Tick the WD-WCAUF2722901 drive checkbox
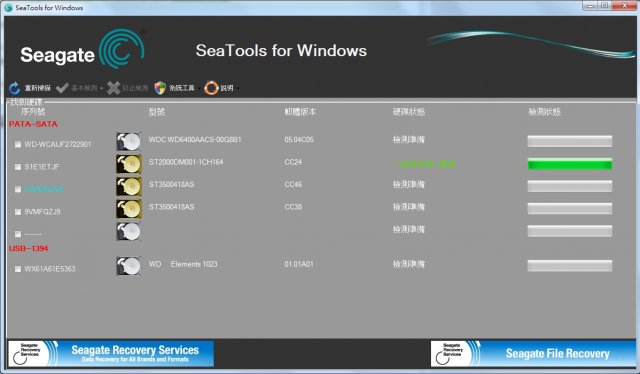 click(x=18, y=145)
